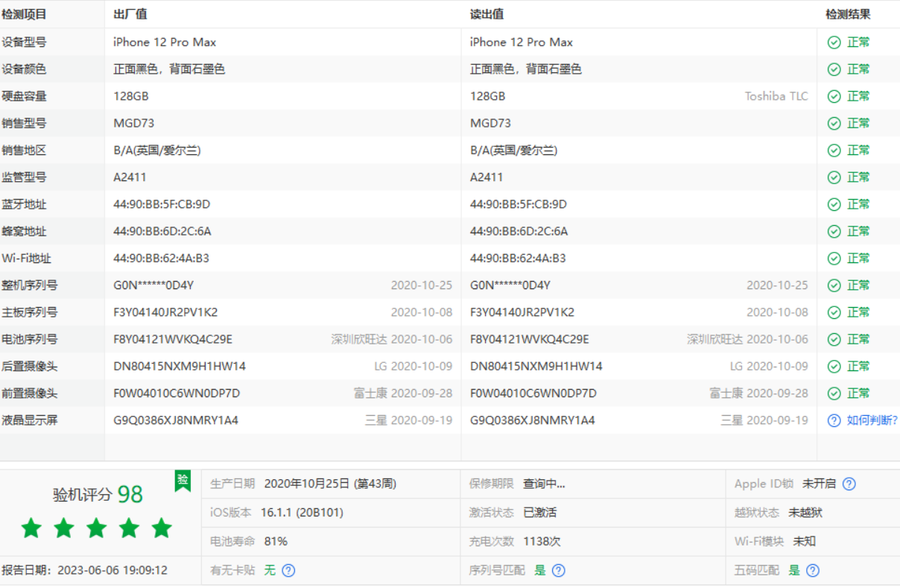The height and width of the screenshot is (588, 900).
Task: Select the 报告日期 2023-06-06 19:09:12 text
Action: click(84, 570)
